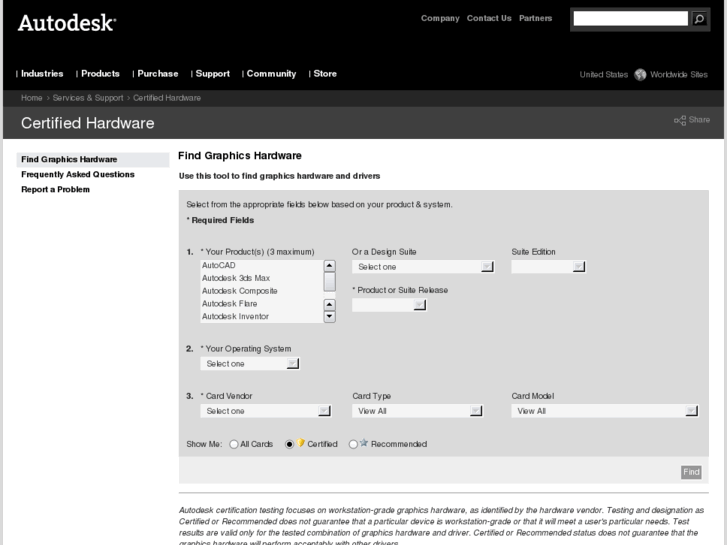Click the product list scrollbar thumb
Viewport: 727px width, 545px height.
[x=329, y=282]
